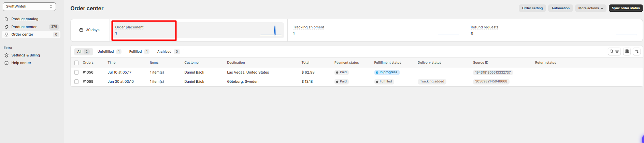Click the Source ID 1943181305513332737 badge
Image resolution: width=644 pixels, height=143 pixels.
[x=493, y=73]
